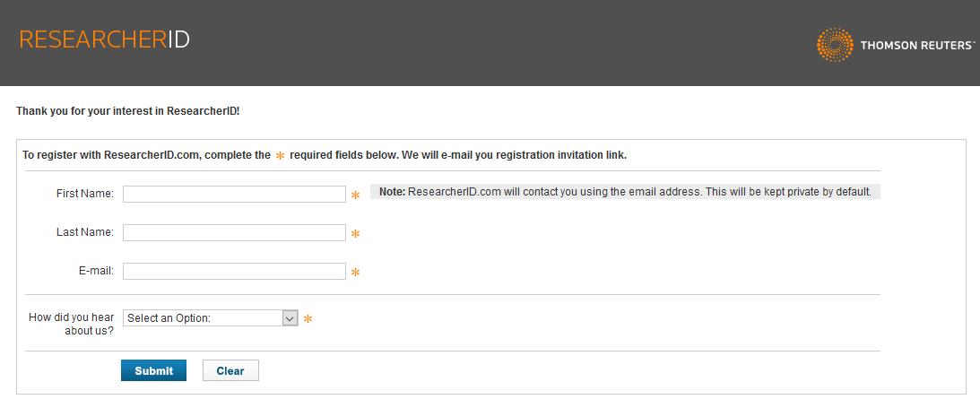The image size is (980, 408).
Task: Click the Thomson Reuters circular dot logo
Action: 835,45
